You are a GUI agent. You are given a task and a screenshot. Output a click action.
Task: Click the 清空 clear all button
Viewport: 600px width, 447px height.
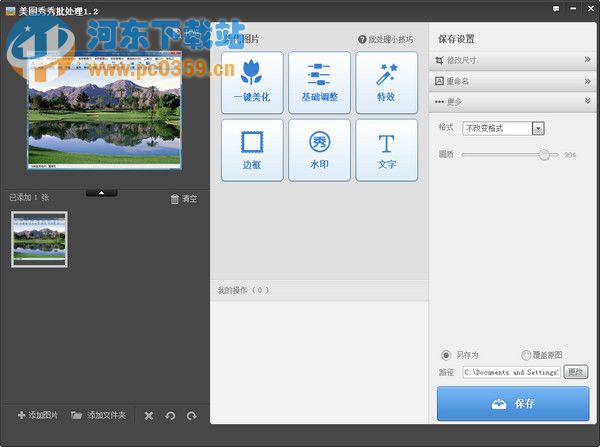pos(184,199)
